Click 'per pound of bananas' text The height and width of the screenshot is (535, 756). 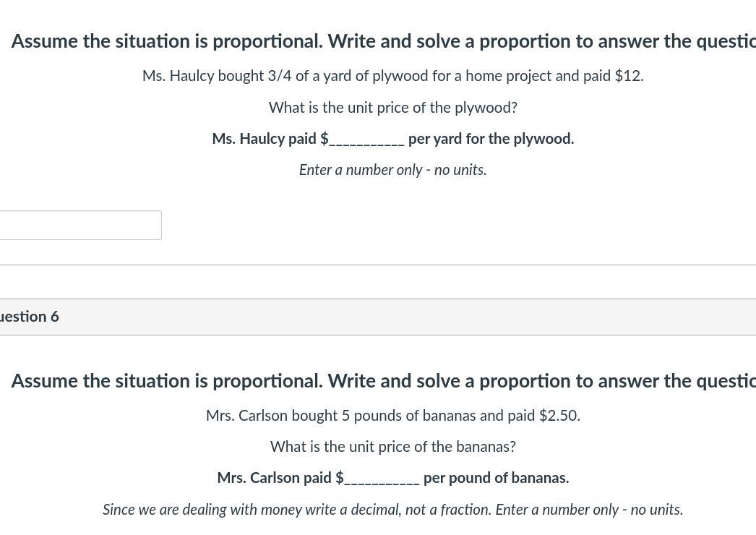[496, 478]
